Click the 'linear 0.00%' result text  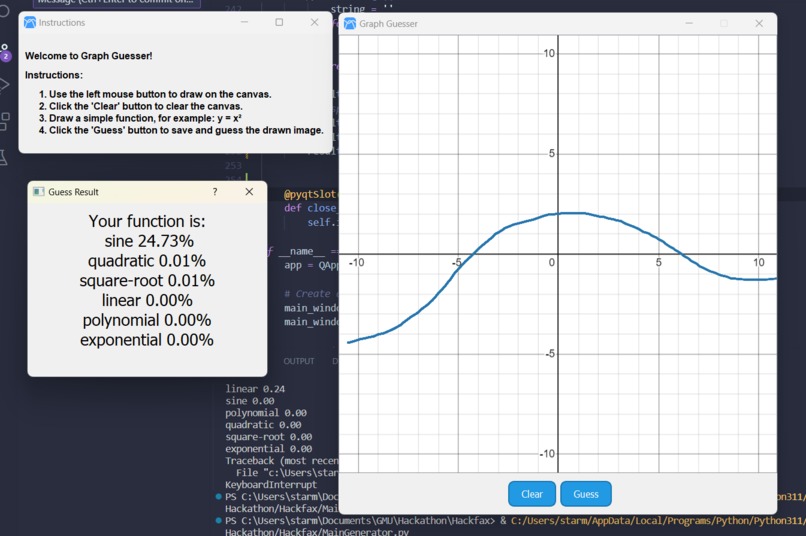click(147, 300)
